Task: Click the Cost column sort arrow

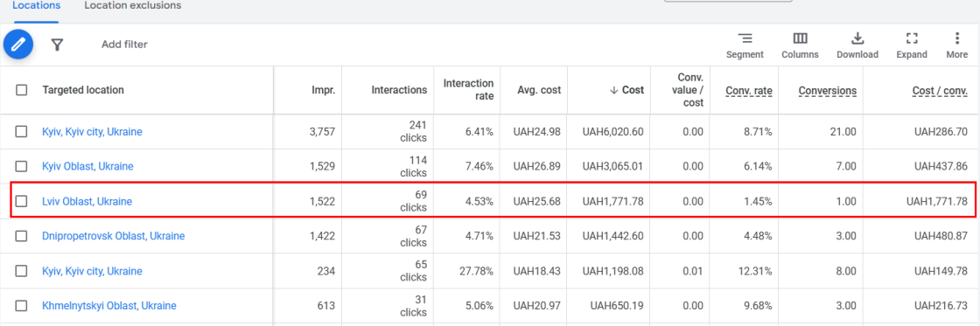Action: 613,90
